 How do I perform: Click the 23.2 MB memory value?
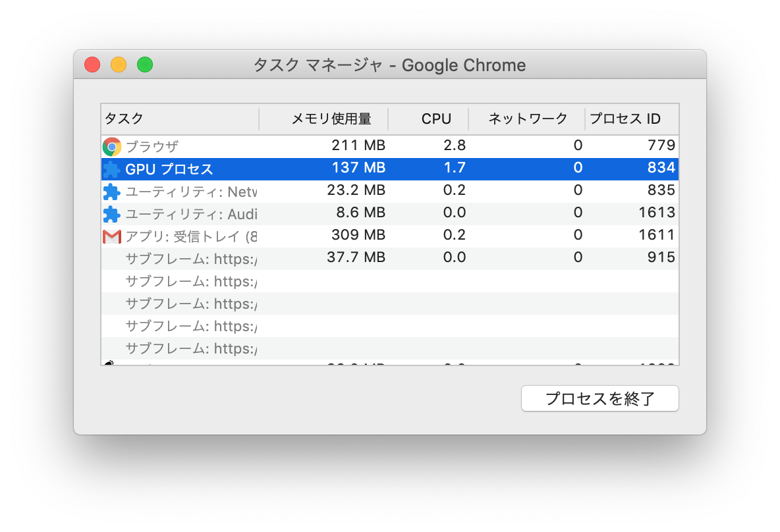click(356, 190)
